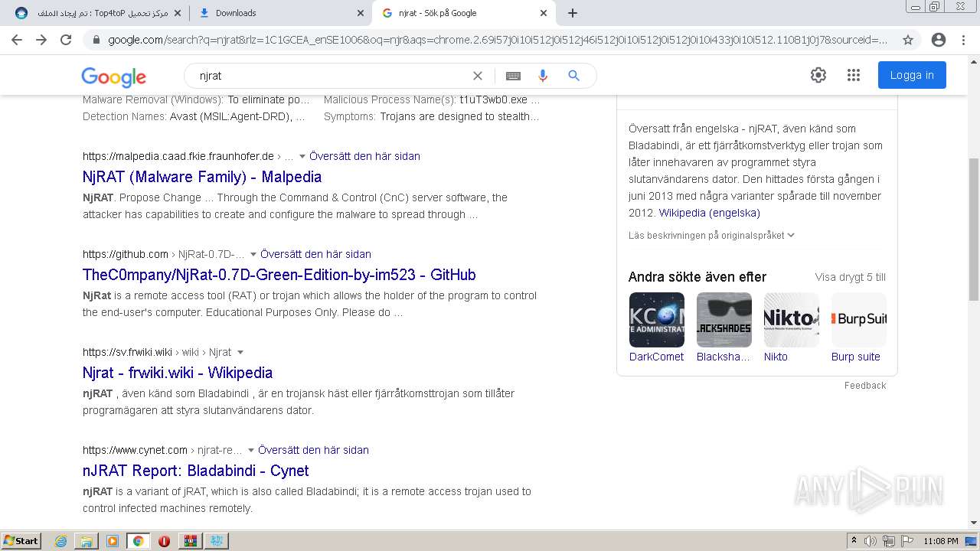This screenshot has width=980, height=551.
Task: Click the DarkComet label link
Action: [x=656, y=357]
